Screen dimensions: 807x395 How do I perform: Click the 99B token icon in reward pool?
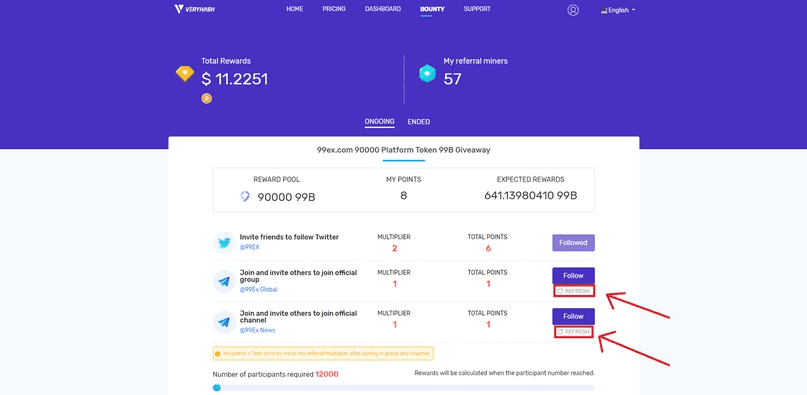pos(245,196)
